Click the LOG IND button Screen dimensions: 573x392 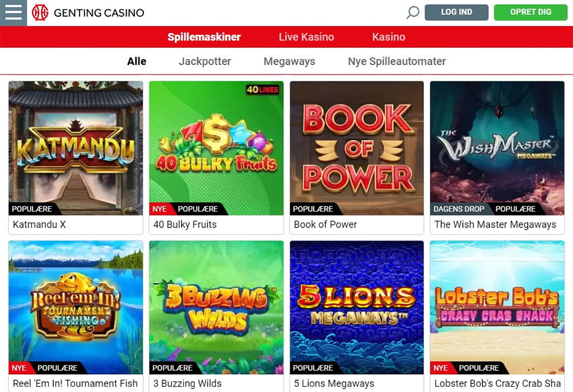tap(457, 12)
